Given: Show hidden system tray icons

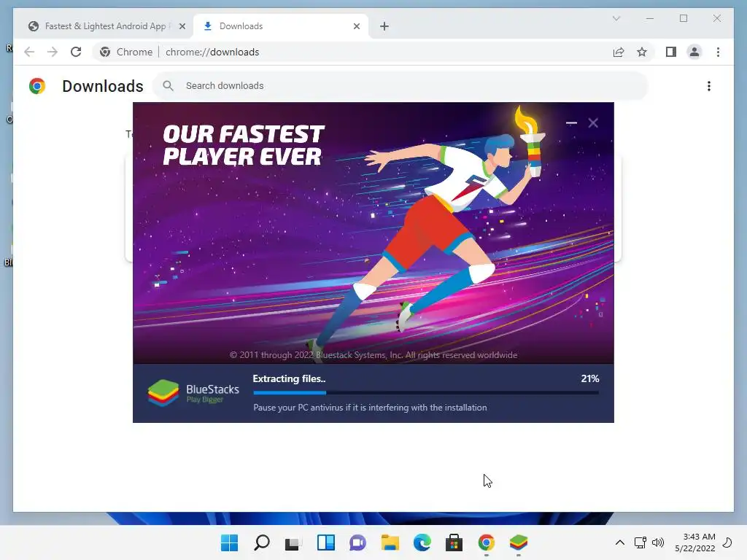Looking at the screenshot, I should [x=620, y=542].
